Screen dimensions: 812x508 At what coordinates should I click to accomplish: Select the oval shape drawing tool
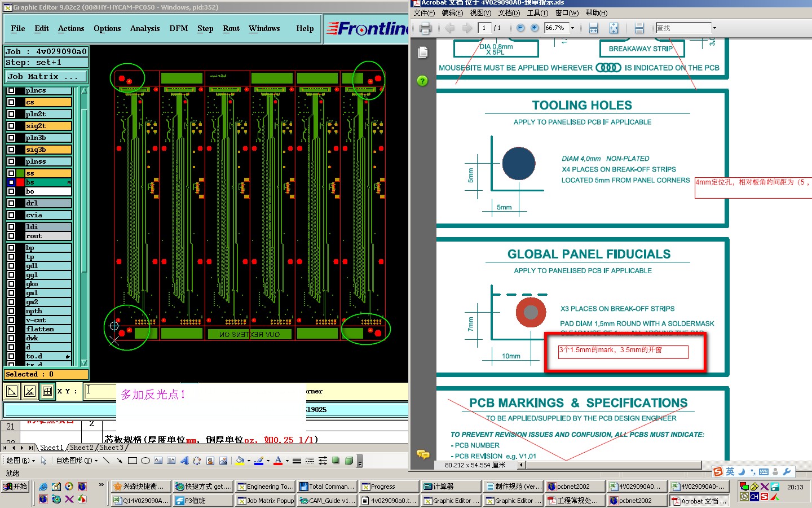pos(145,461)
